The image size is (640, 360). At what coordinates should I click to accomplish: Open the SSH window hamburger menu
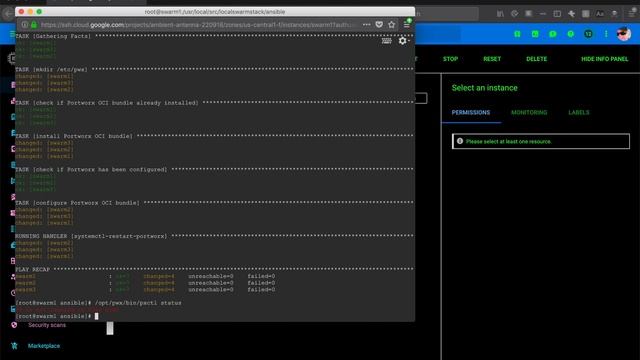pyautogui.click(x=407, y=24)
